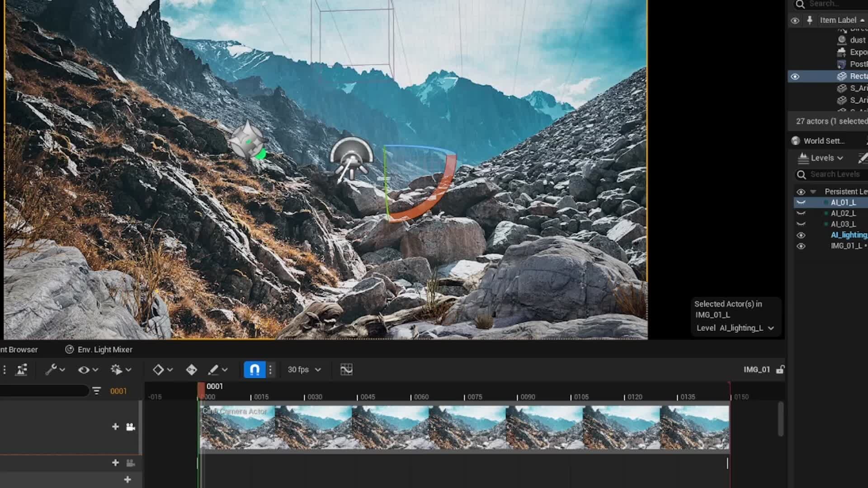The height and width of the screenshot is (488, 868).
Task: Open the pencil edit mode dropdown
Action: pos(217,370)
